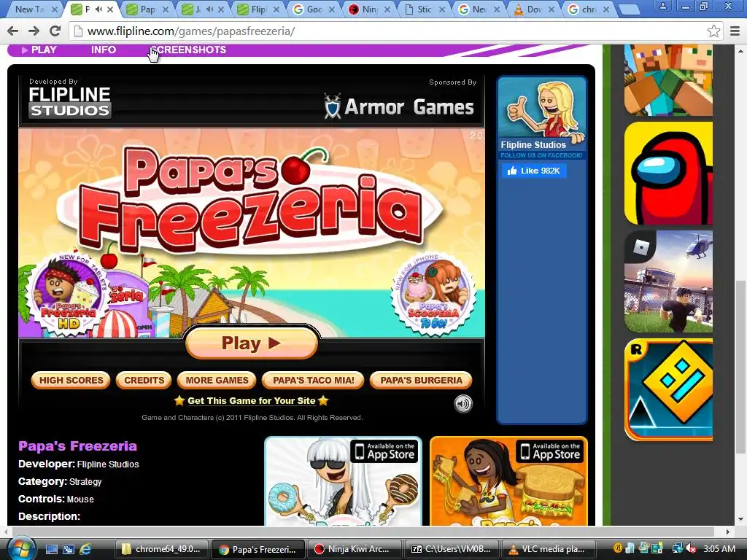Open the Windows Start menu
The height and width of the screenshot is (560, 747).
(21, 549)
